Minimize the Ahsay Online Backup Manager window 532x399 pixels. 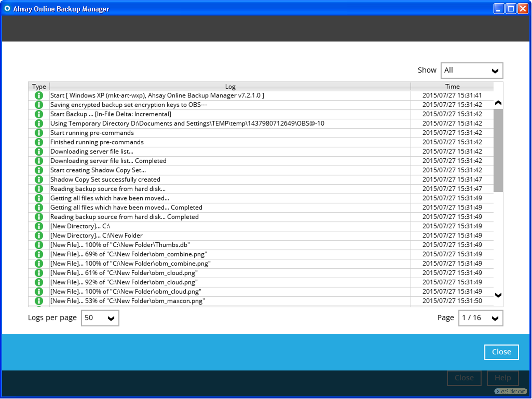tap(498, 9)
